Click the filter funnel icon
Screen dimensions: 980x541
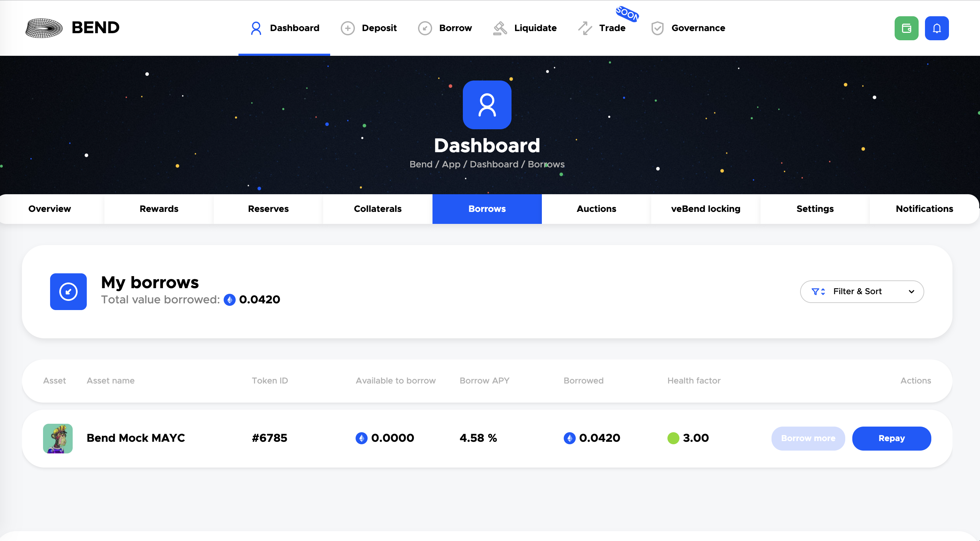tap(815, 292)
